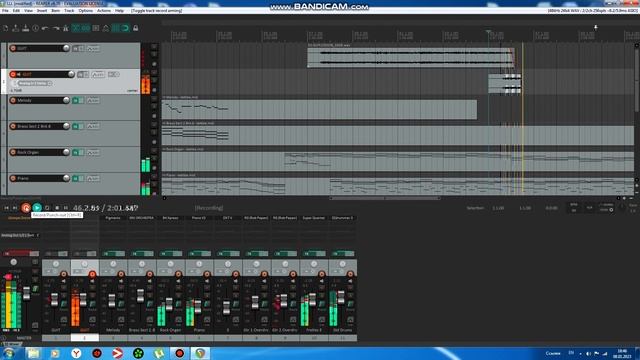The height and width of the screenshot is (360, 640).
Task: Click the Redo toolbar arrow
Action: tap(56, 28)
